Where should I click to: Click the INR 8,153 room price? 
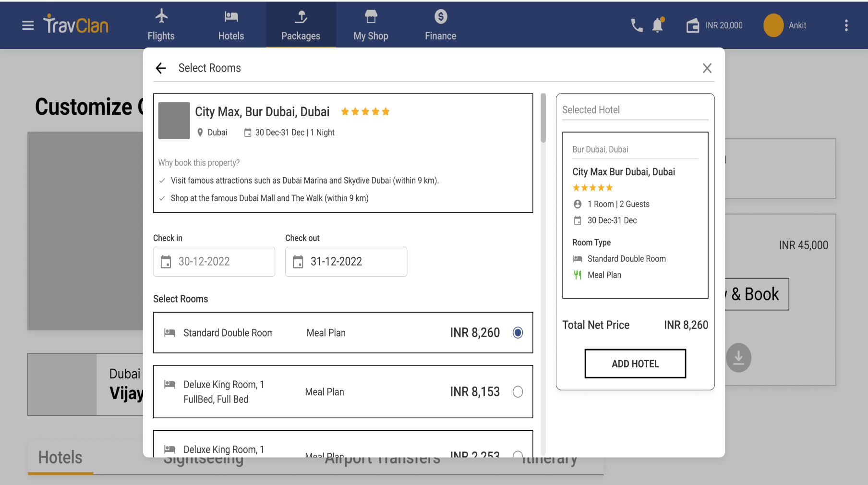pos(475,392)
